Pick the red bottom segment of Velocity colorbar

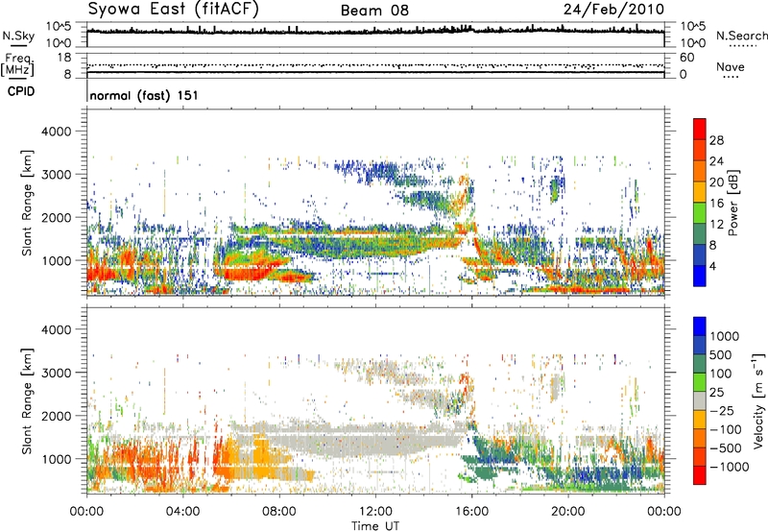[700, 475]
